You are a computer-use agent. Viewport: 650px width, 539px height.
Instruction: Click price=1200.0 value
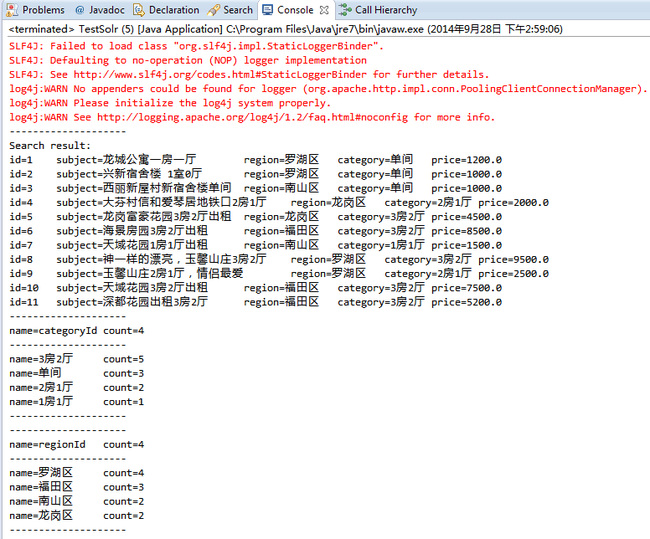click(466, 160)
